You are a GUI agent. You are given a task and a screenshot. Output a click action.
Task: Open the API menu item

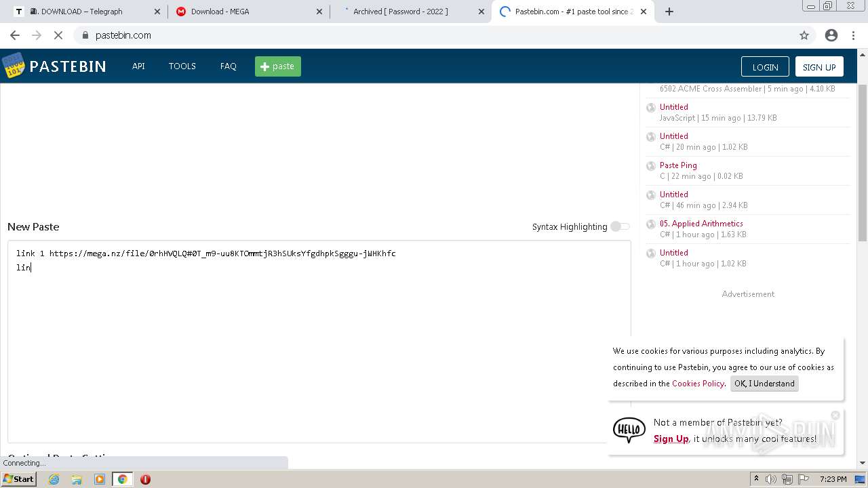pyautogui.click(x=138, y=66)
